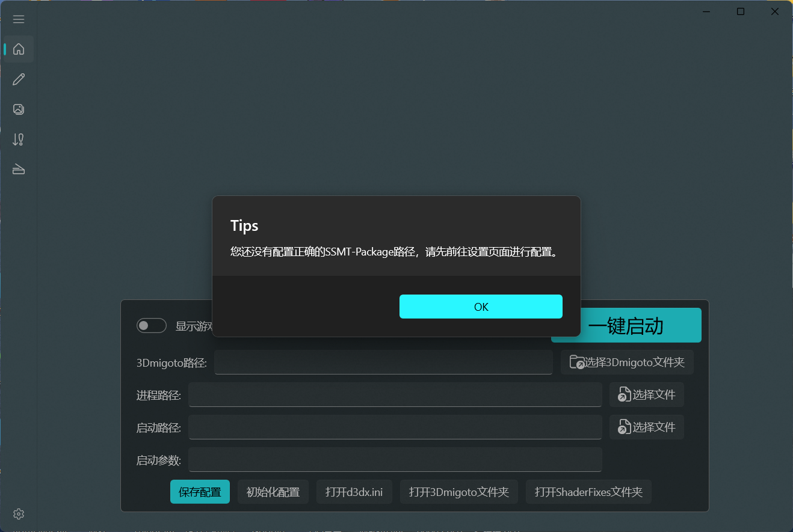
Task: Click the 一键启动 launch button
Action: [626, 325]
